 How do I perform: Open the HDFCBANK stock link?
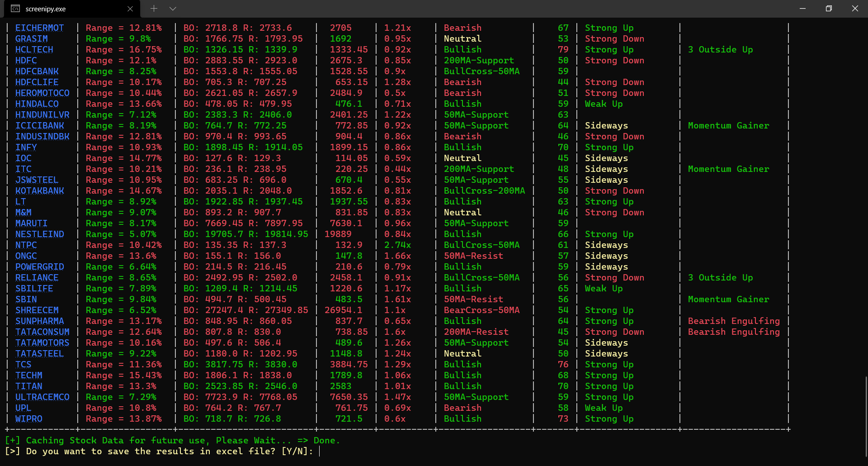[37, 71]
